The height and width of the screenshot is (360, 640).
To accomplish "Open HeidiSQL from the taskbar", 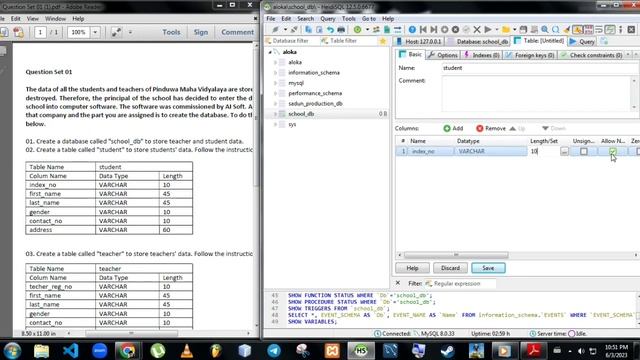I will 360,351.
